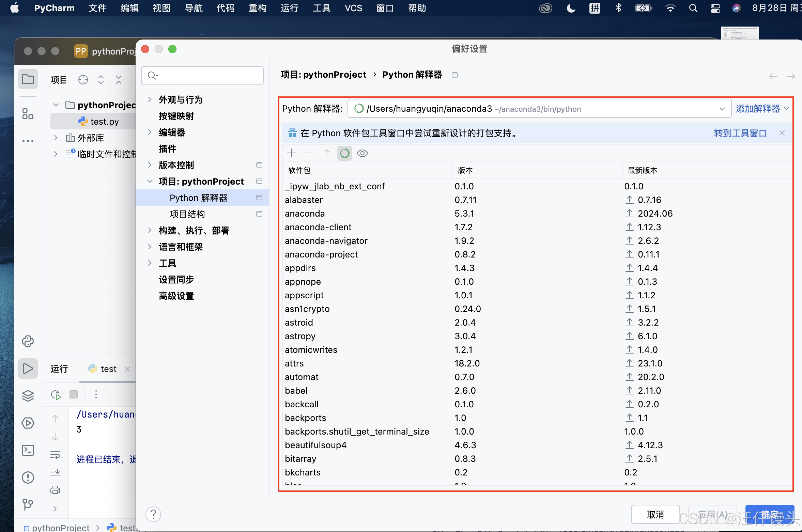The image size is (802, 532).
Task: Click scroll to end icon in console
Action: (x=55, y=472)
